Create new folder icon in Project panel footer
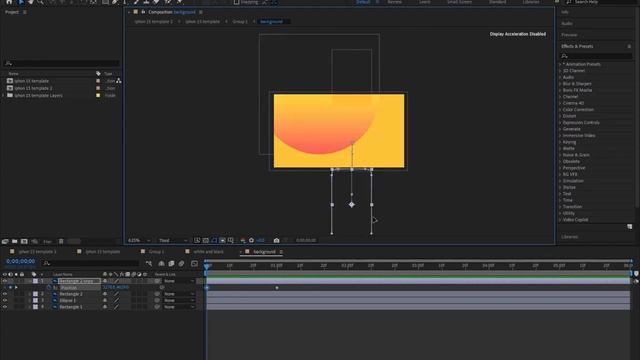This screenshot has height=360, width=640. click(x=15, y=241)
